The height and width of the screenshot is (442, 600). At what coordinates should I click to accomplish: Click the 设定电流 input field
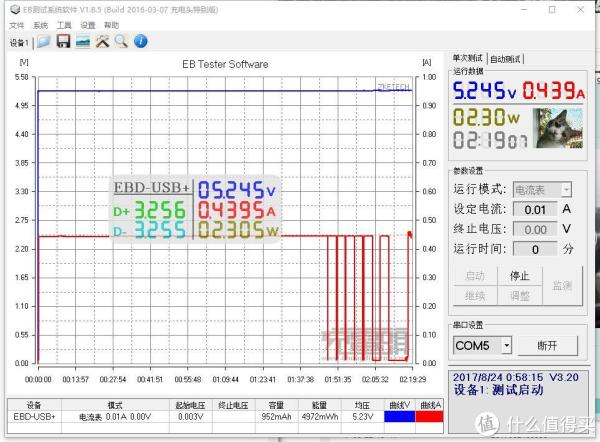(535, 209)
